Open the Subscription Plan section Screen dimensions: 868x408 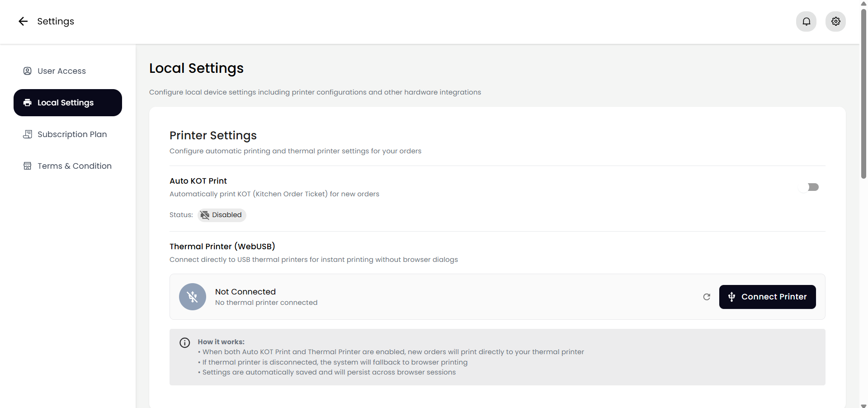(x=72, y=134)
